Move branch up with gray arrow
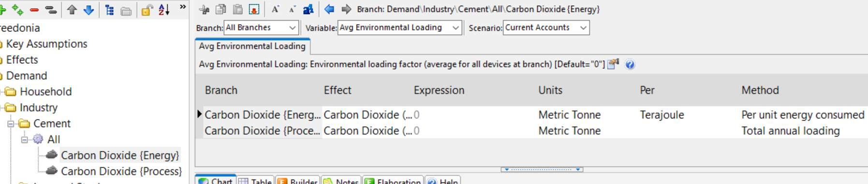 coord(72,10)
